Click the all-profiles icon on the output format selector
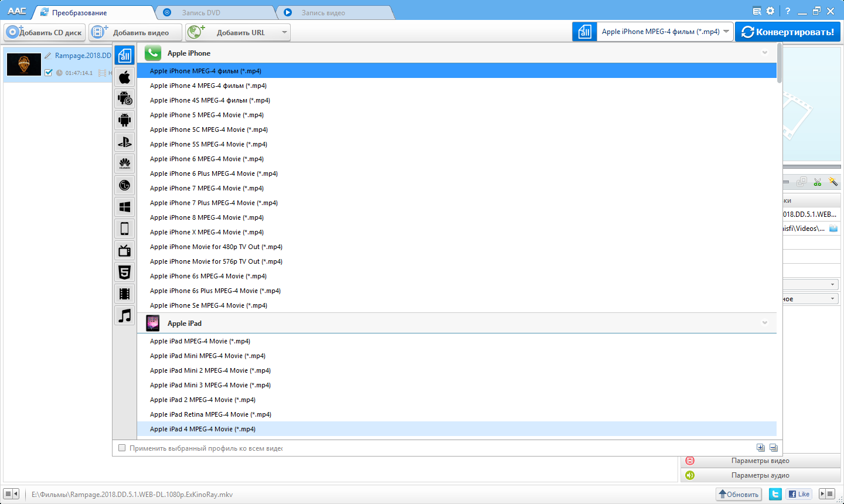Image resolution: width=844 pixels, height=504 pixels. pos(584,32)
